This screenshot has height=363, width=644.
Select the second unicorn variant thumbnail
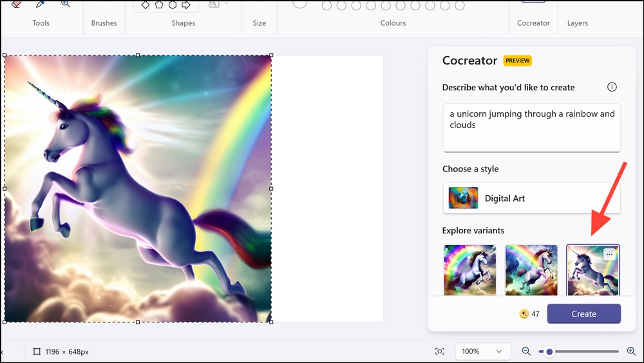click(x=531, y=270)
